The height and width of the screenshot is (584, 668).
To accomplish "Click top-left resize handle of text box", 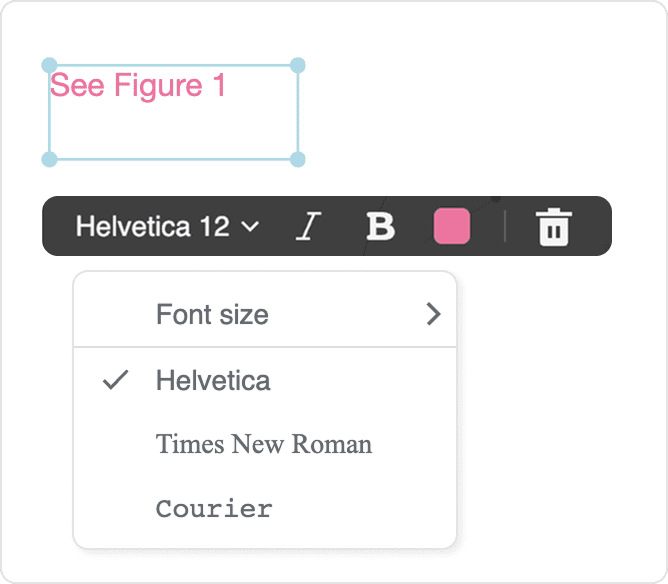I will point(48,66).
